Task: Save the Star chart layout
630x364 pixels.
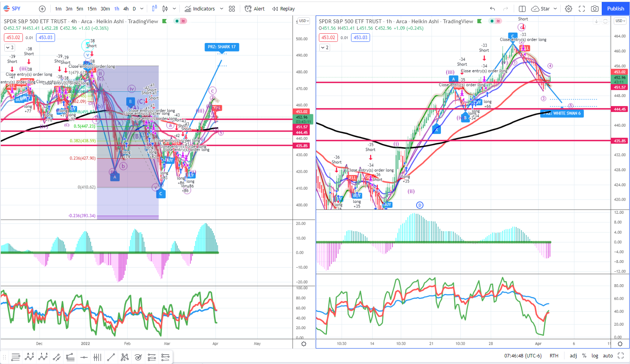Action: (x=540, y=9)
